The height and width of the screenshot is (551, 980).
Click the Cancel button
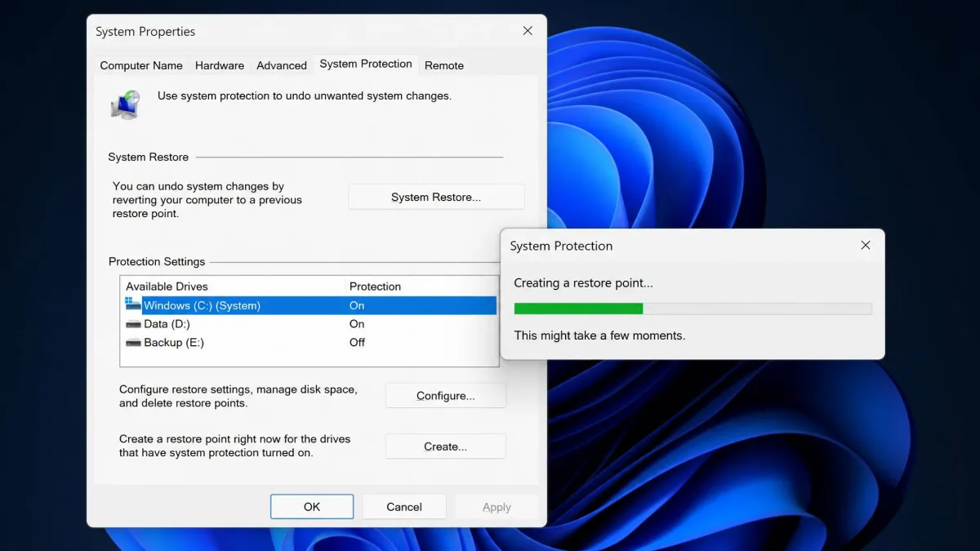pyautogui.click(x=404, y=507)
